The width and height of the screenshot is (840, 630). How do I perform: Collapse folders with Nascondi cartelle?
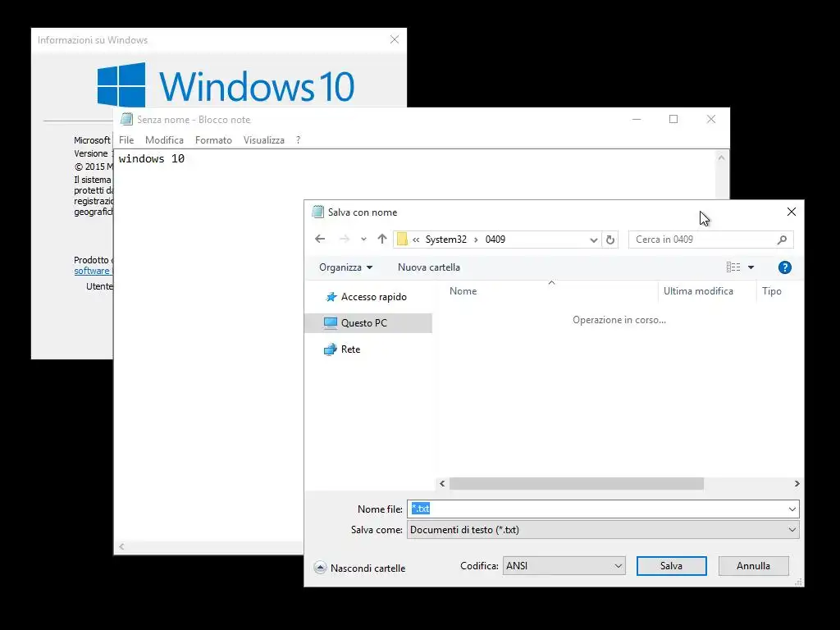(x=360, y=568)
